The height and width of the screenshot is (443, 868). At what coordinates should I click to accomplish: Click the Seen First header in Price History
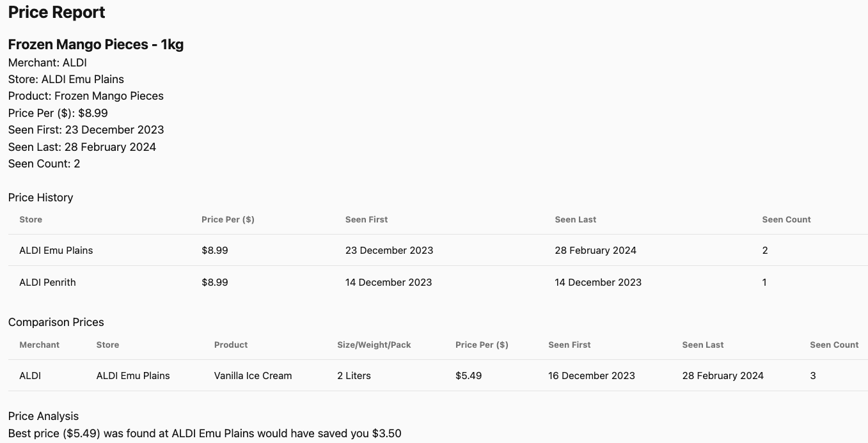point(367,219)
